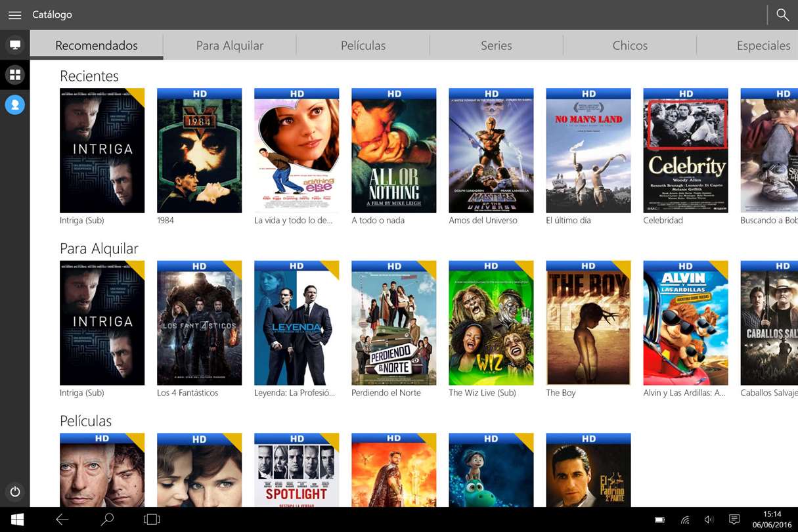Open the hamburger menu
Image resolution: width=798 pixels, height=532 pixels.
click(x=14, y=15)
